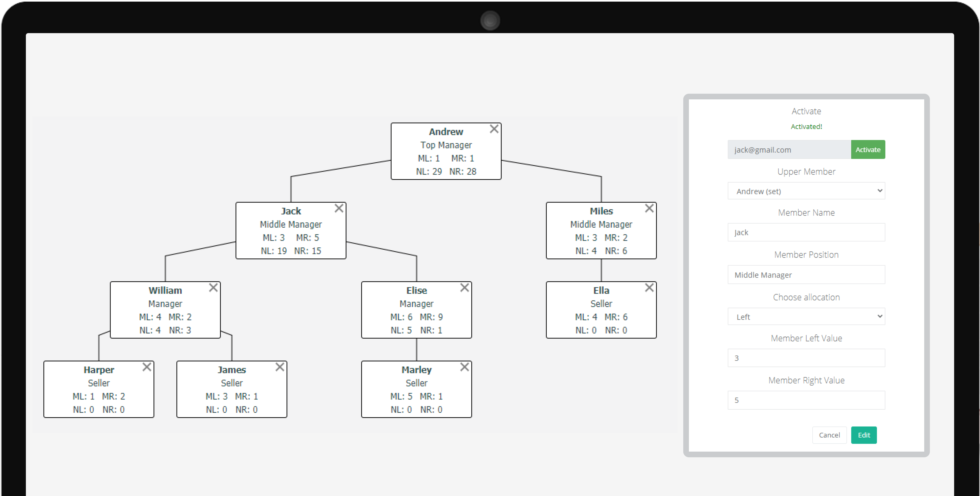The height and width of the screenshot is (496, 980).
Task: Click 'Top Manager' text in Andrew card
Action: click(x=446, y=145)
